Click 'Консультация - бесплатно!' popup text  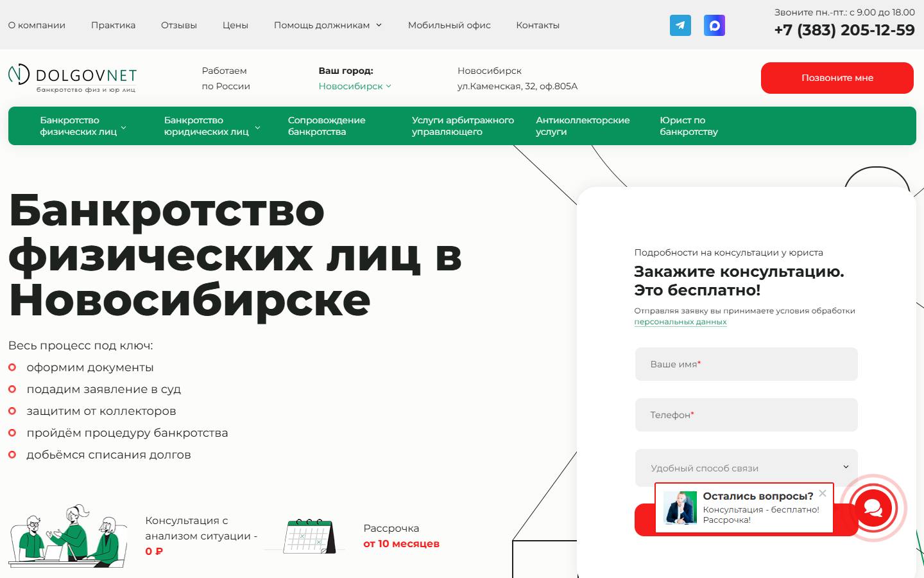coord(761,509)
